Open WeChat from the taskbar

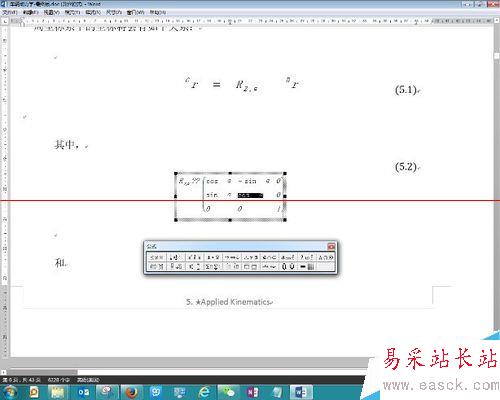[229, 392]
